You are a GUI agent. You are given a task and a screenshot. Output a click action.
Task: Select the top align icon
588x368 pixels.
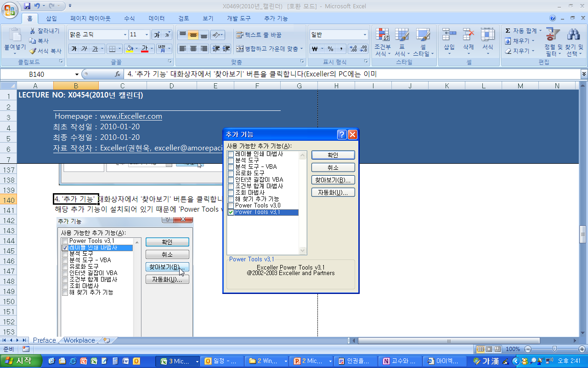(182, 35)
